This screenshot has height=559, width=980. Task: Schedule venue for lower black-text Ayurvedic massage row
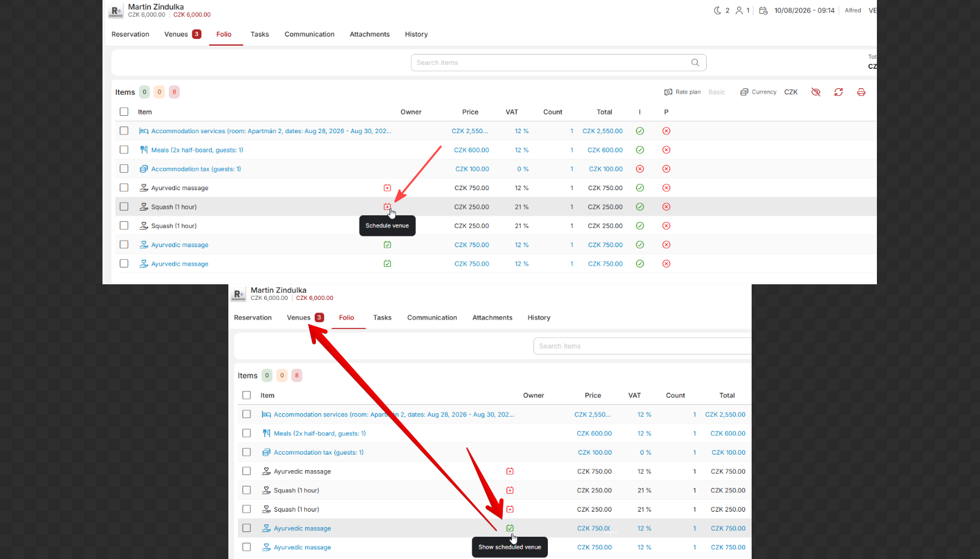tap(510, 471)
